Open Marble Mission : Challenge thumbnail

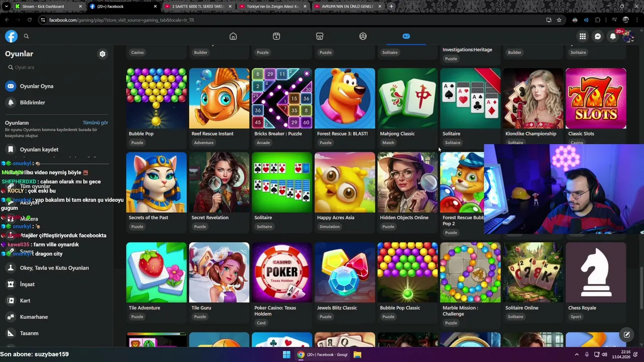point(470,273)
